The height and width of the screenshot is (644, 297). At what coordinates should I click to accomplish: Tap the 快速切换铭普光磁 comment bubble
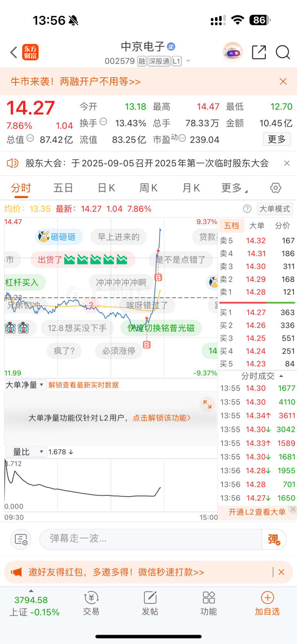click(x=161, y=328)
